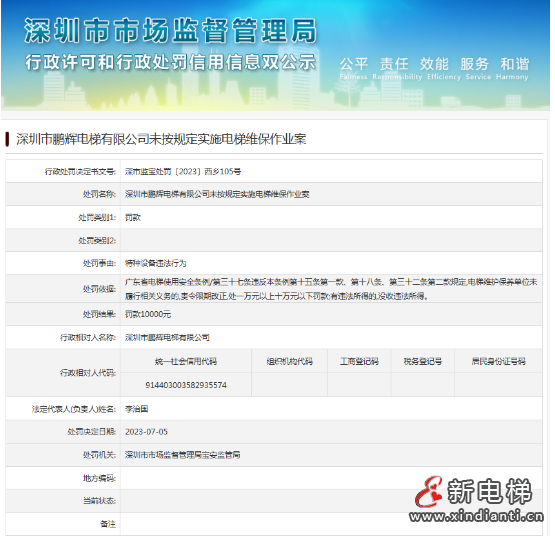
Task: Click legal representative name 李治国
Action: pos(136,409)
